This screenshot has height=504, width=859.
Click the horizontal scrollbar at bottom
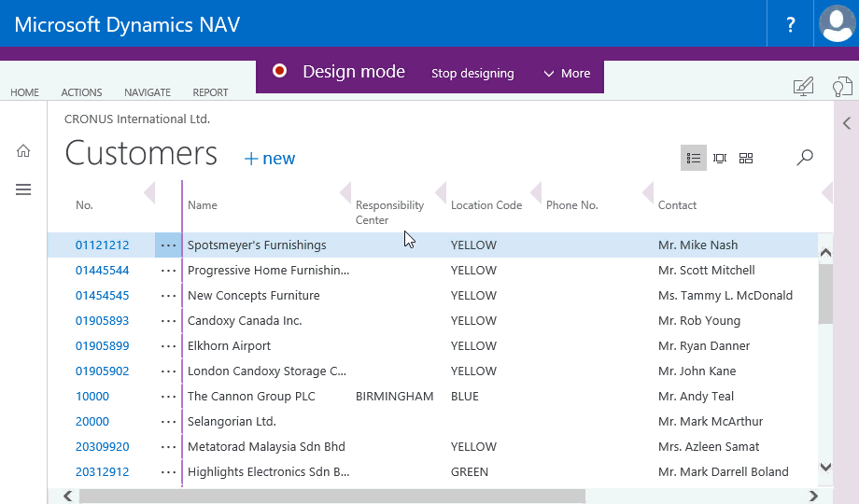tap(331, 497)
